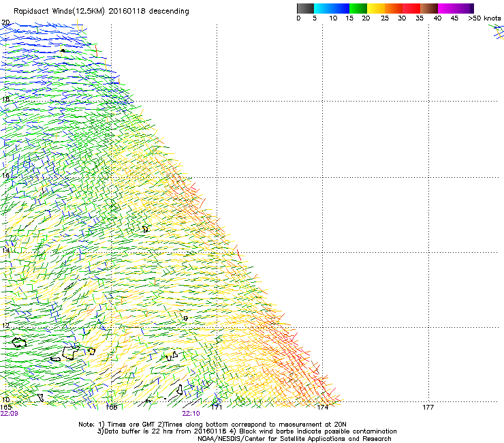Click the legend label '40'
The image size is (504, 443).
coord(437,18)
